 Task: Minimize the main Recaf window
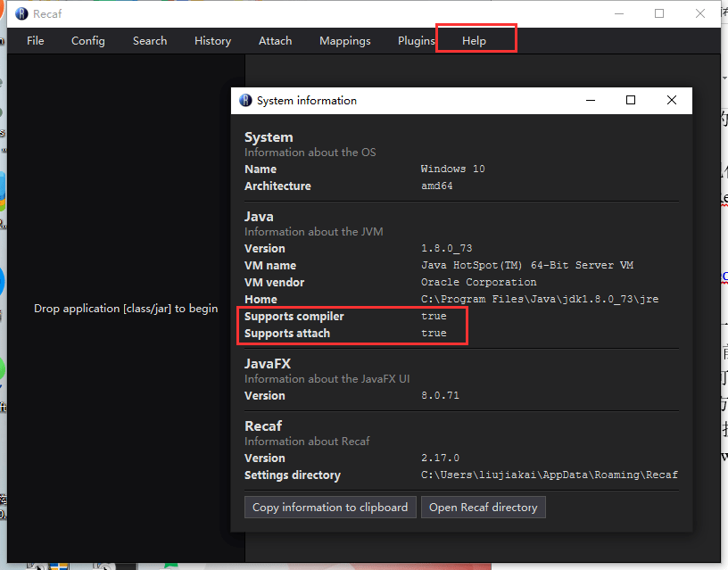(618, 13)
